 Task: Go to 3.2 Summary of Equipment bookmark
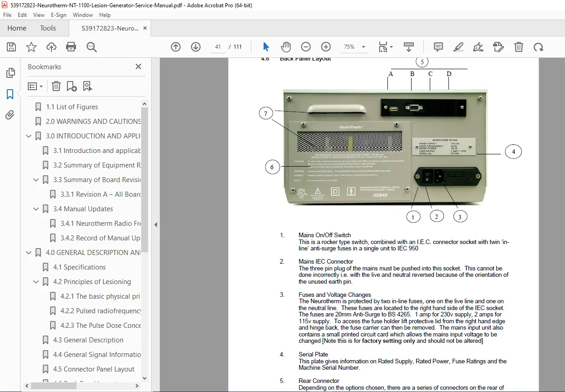pyautogui.click(x=97, y=165)
